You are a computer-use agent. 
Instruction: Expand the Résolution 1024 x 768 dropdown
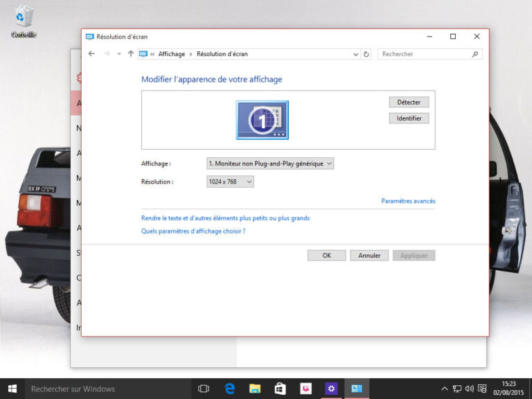230,181
